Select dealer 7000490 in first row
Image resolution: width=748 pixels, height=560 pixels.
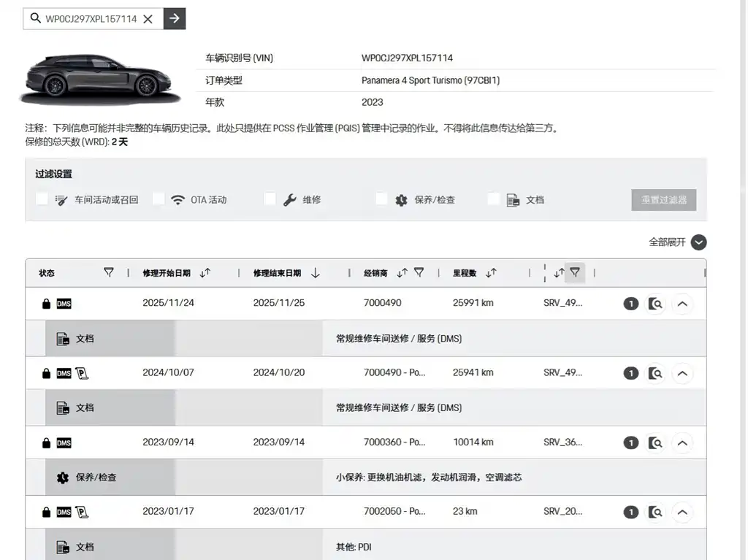point(383,303)
